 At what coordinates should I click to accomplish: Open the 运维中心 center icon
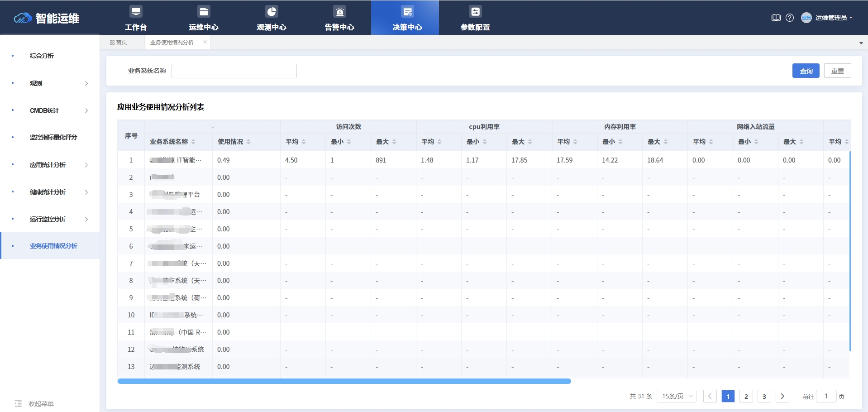pyautogui.click(x=203, y=17)
